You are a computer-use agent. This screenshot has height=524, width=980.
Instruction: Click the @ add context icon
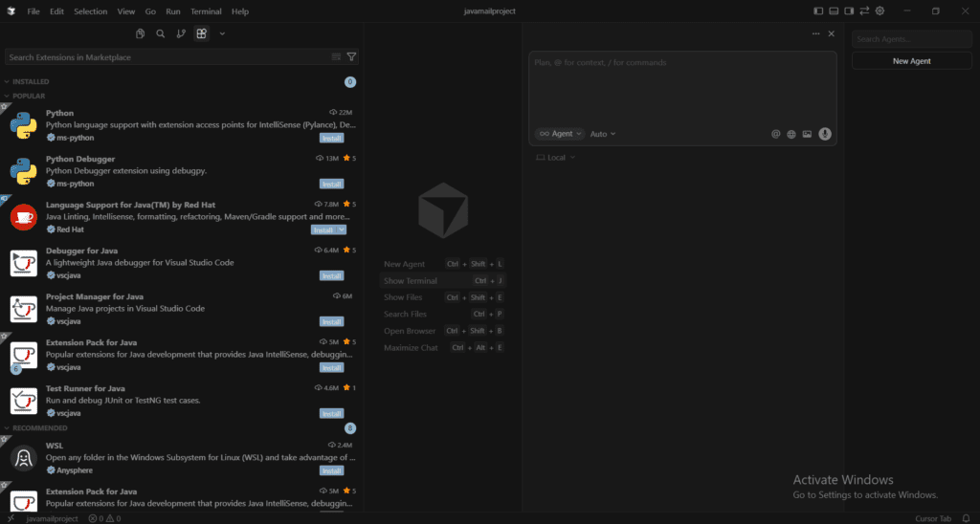[x=775, y=134]
